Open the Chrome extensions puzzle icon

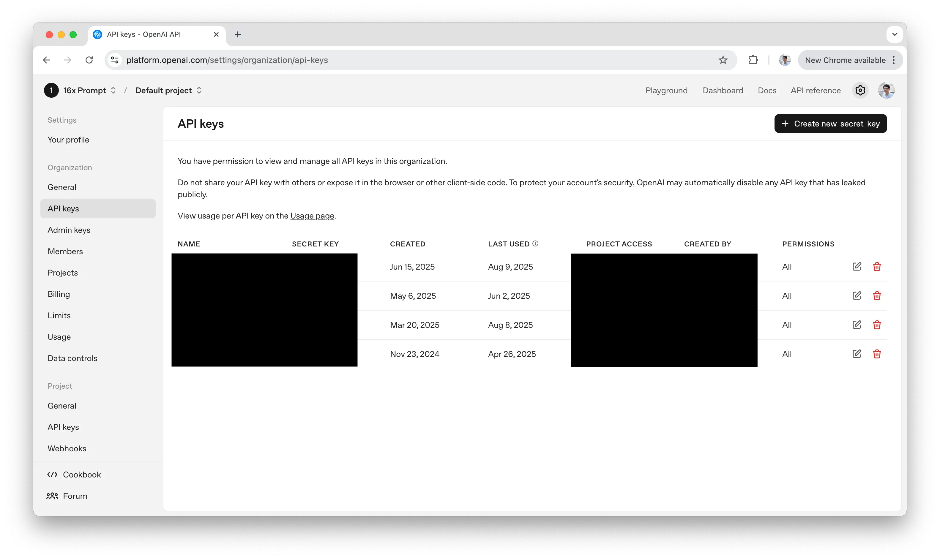tap(753, 60)
